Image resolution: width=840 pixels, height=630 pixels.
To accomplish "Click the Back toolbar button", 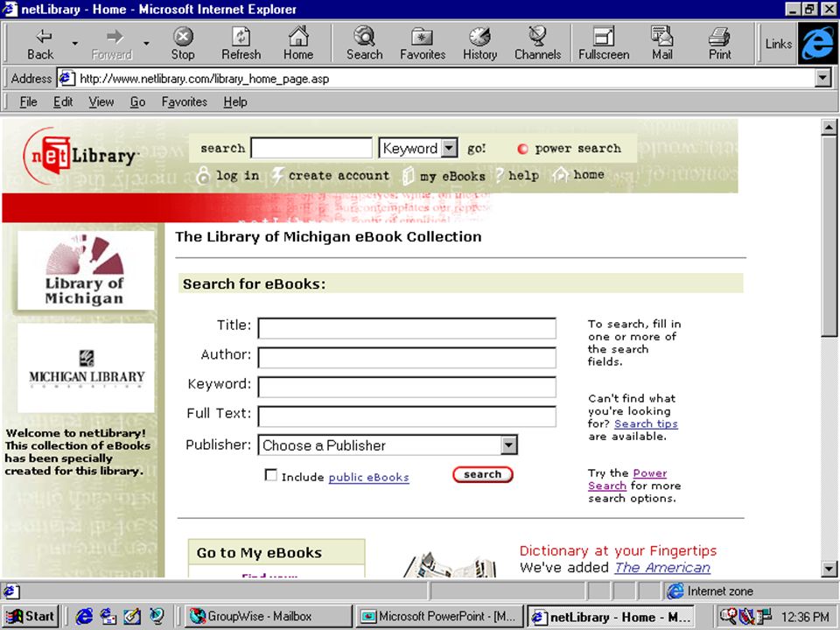I will click(x=41, y=44).
